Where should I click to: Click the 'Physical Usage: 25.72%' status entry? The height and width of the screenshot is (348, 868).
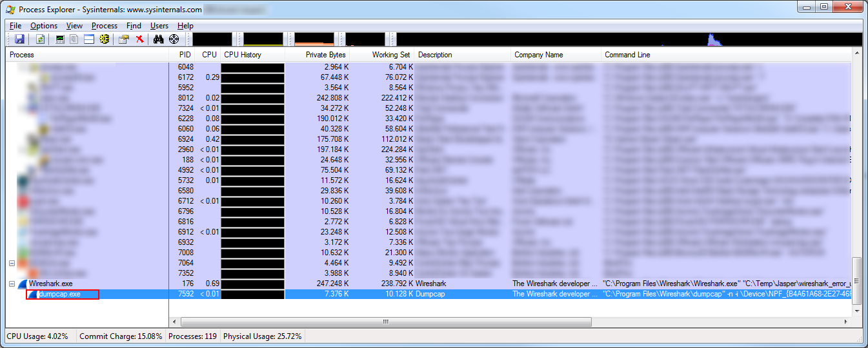[262, 336]
